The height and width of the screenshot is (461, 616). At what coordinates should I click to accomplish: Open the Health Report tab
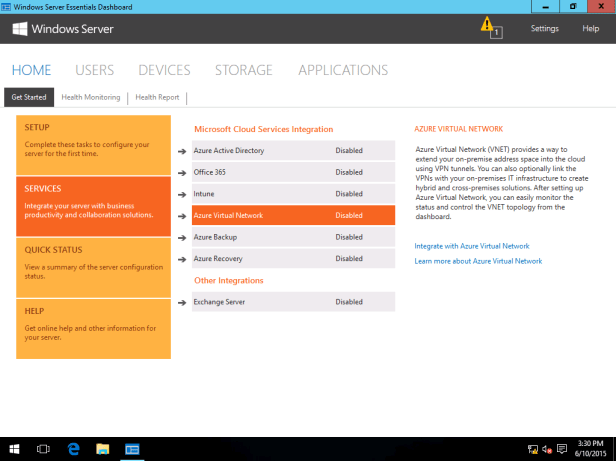(x=157, y=98)
